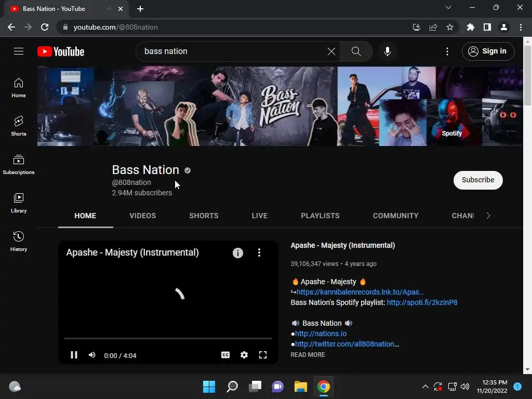
Task: Open File Explorer from taskbar
Action: click(301, 387)
